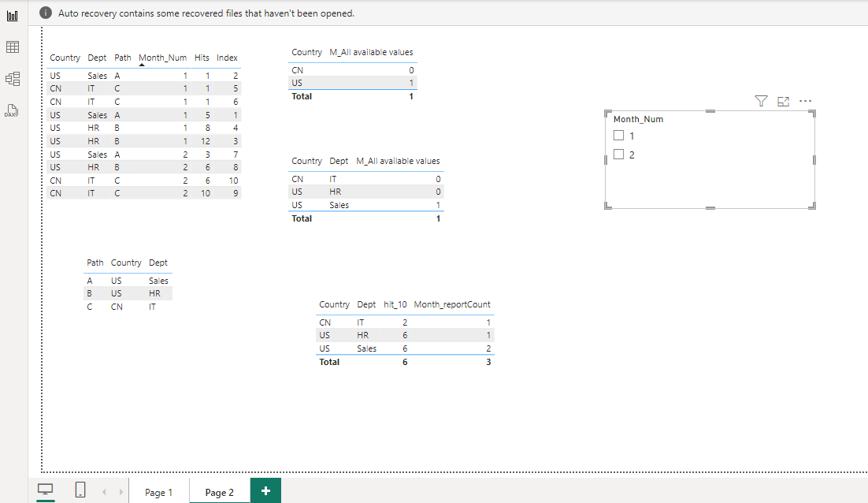Click Month_reportCount column header
868x503 pixels.
tap(451, 304)
